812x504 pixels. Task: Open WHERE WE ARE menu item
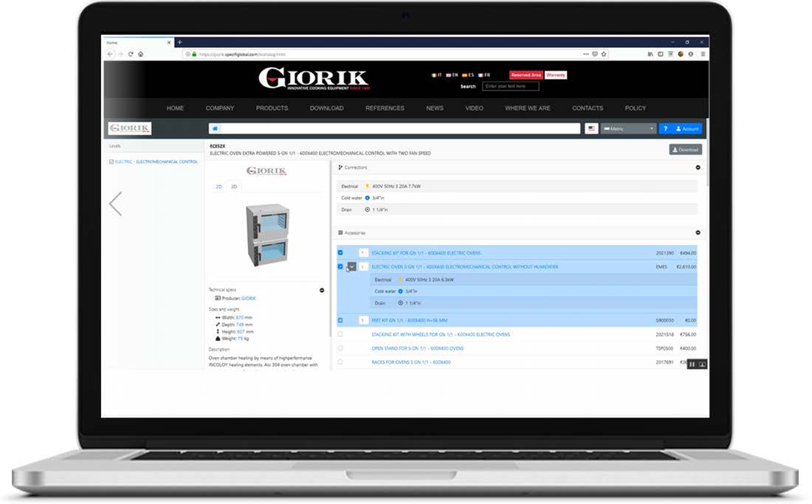(527, 108)
